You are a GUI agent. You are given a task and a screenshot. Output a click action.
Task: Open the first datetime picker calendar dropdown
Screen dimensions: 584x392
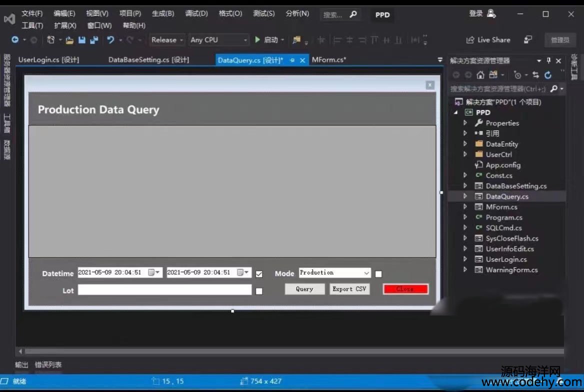(154, 272)
